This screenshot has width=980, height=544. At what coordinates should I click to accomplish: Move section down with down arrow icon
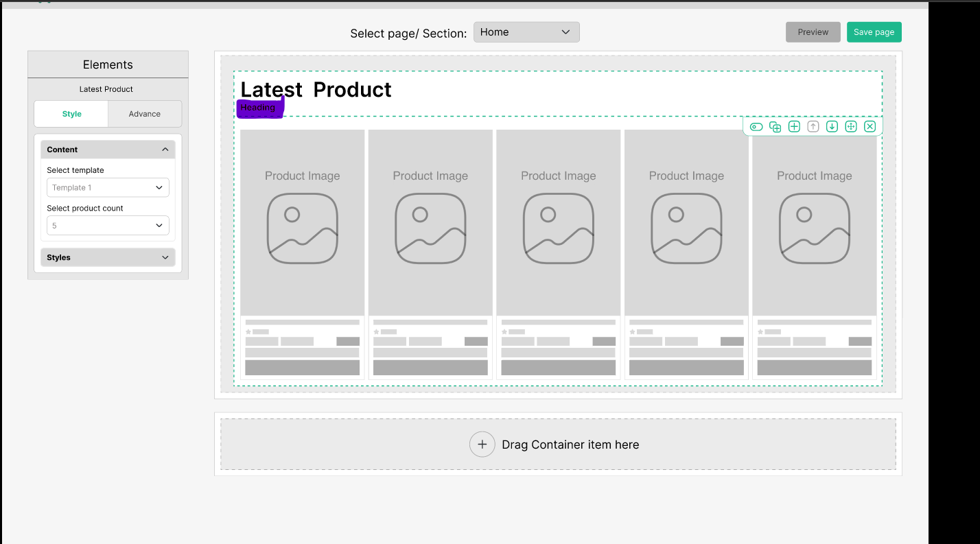pyautogui.click(x=832, y=126)
